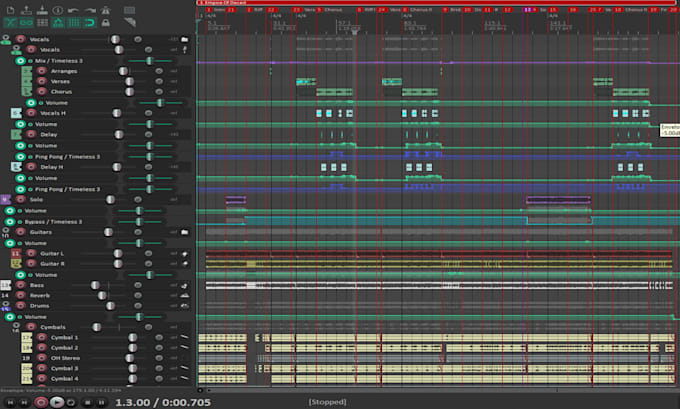The image size is (680, 409).
Task: Toggle ripple editing toolbar button
Action: click(42, 23)
